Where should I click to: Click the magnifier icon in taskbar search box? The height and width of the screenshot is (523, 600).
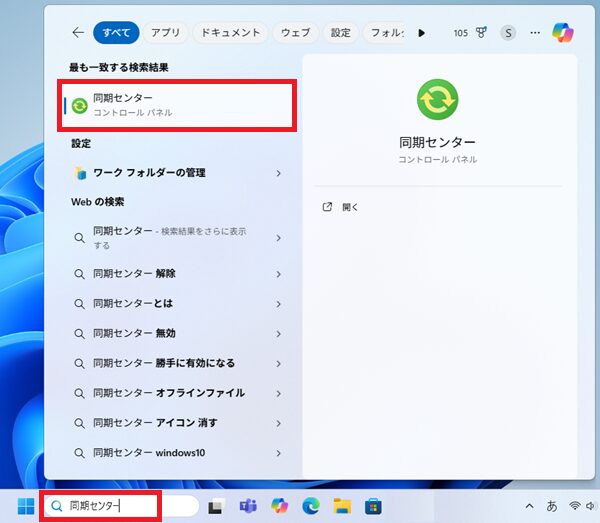coord(57,506)
